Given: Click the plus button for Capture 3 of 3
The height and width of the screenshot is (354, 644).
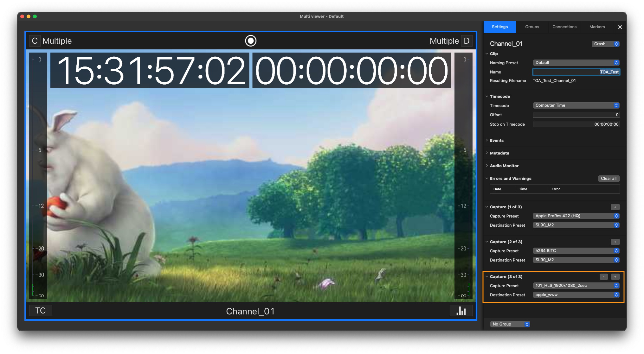Looking at the screenshot, I should pos(615,277).
